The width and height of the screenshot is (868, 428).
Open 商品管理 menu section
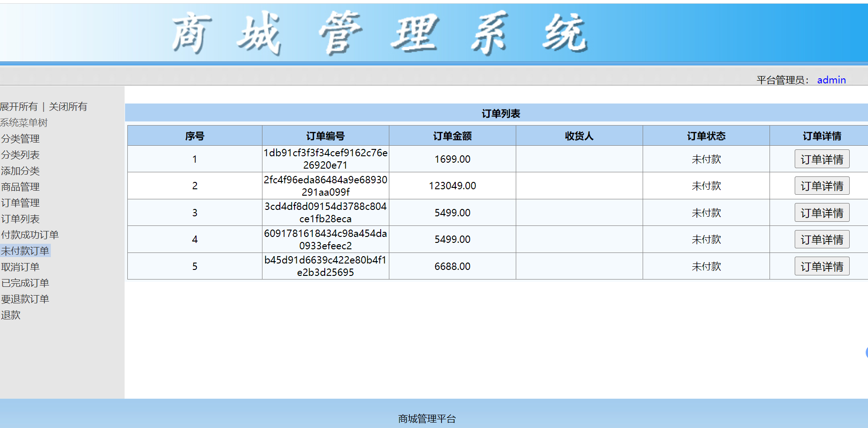point(20,187)
